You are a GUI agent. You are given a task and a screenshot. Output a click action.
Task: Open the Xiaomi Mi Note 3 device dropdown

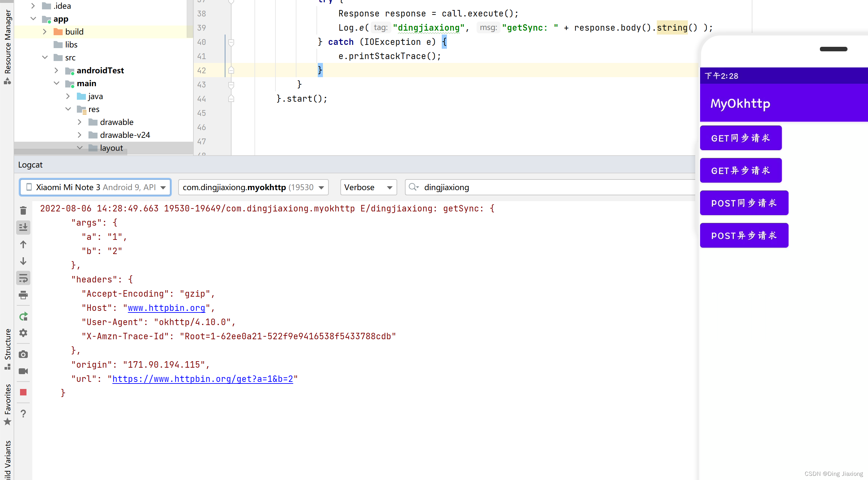(x=95, y=187)
